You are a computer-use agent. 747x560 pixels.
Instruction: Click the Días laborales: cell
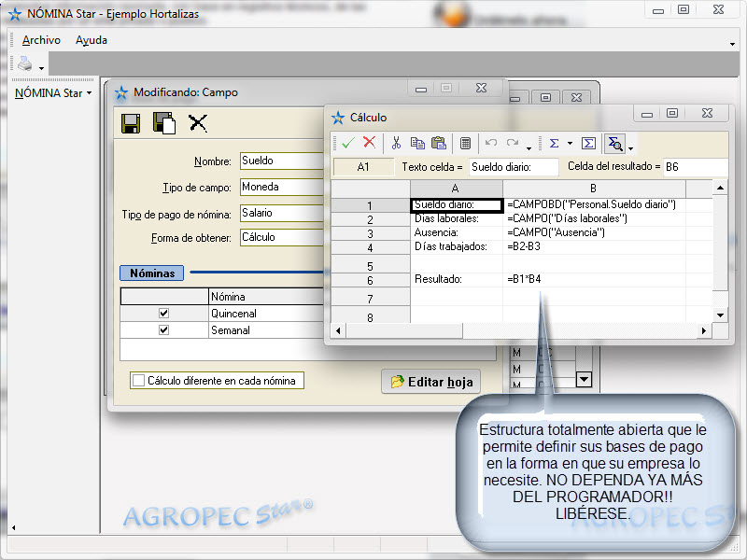(x=456, y=218)
